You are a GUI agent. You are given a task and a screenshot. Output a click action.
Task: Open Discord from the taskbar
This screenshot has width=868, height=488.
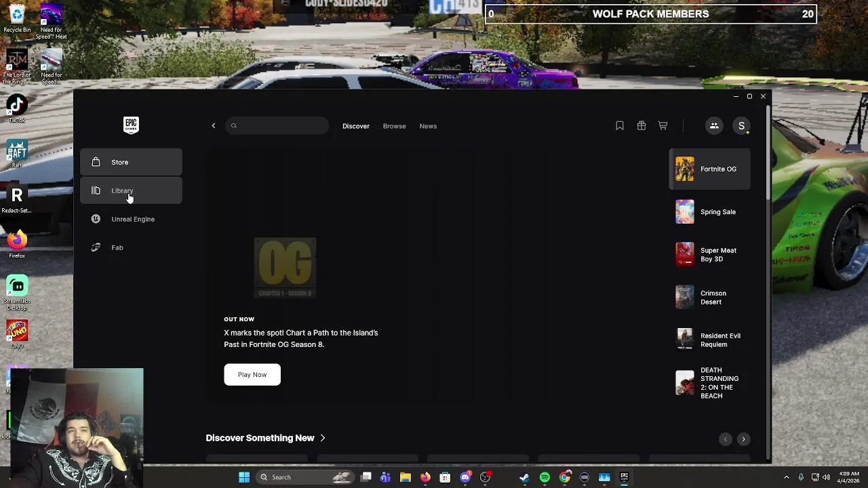(465, 477)
